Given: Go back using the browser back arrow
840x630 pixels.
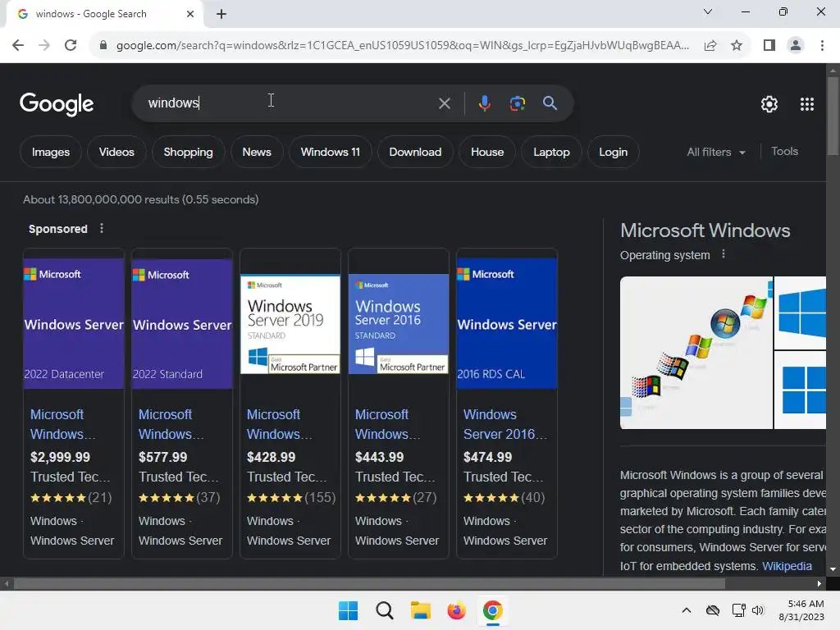Looking at the screenshot, I should [18, 45].
